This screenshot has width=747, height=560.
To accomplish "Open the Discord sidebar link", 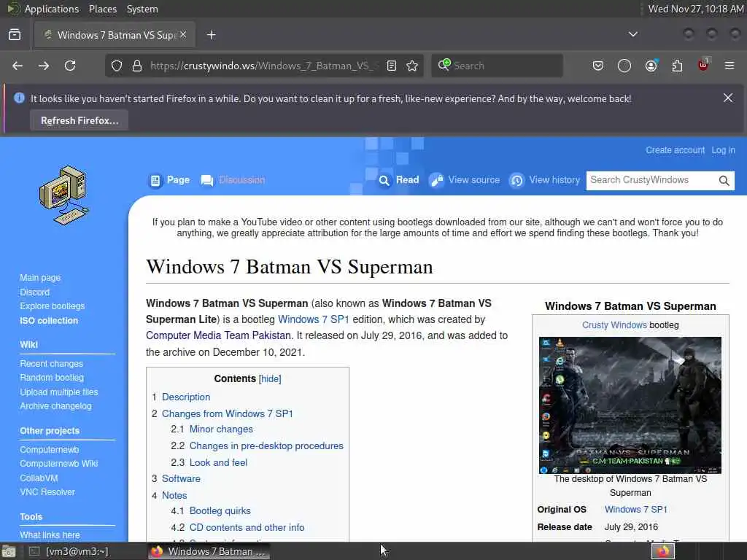I will pos(35,292).
